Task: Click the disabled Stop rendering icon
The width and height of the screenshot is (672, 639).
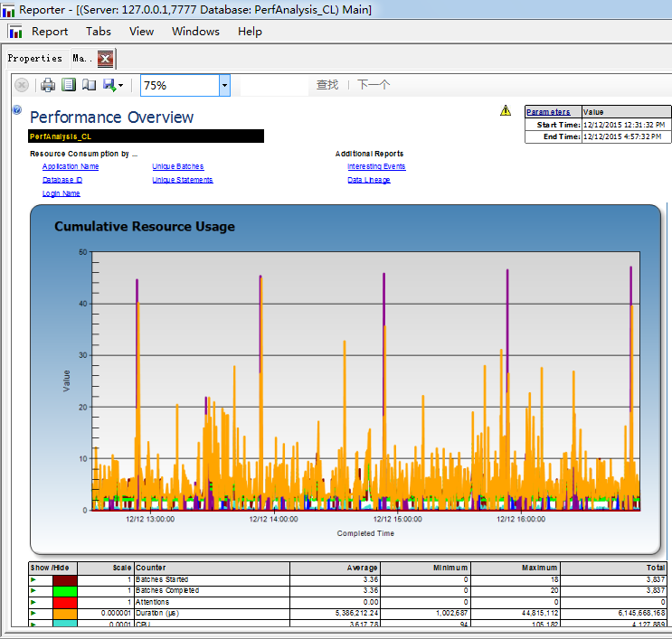Action: click(x=22, y=85)
